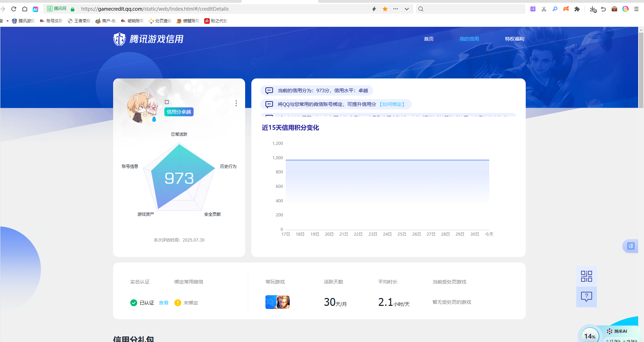The height and width of the screenshot is (342, 644).
Task: Expand the address bar chevron dropdown
Action: coord(407,9)
